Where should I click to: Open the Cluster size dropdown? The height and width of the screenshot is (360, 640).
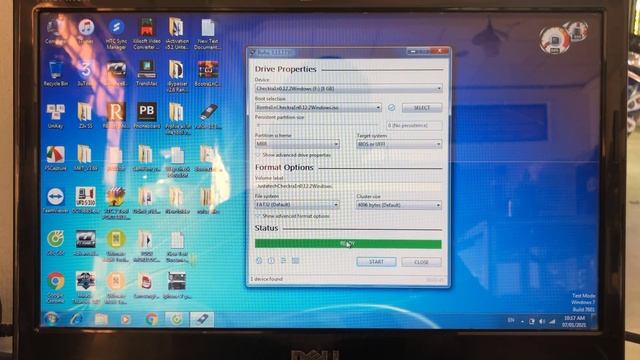point(399,205)
